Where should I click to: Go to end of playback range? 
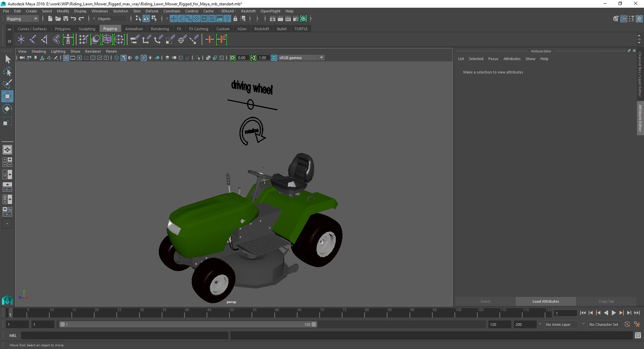click(x=637, y=313)
